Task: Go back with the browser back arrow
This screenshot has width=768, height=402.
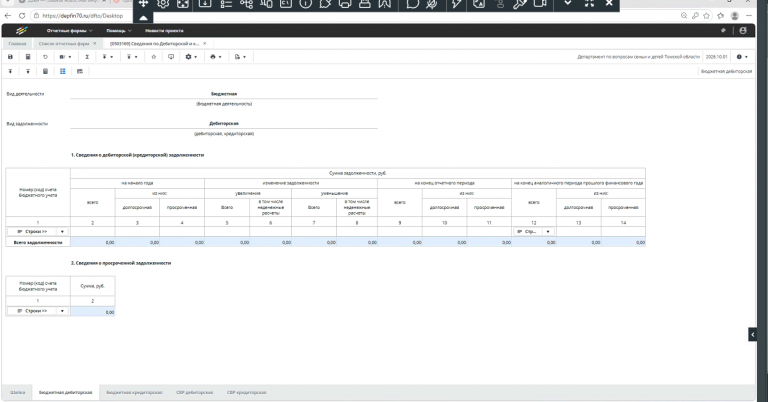Action: click(8, 16)
